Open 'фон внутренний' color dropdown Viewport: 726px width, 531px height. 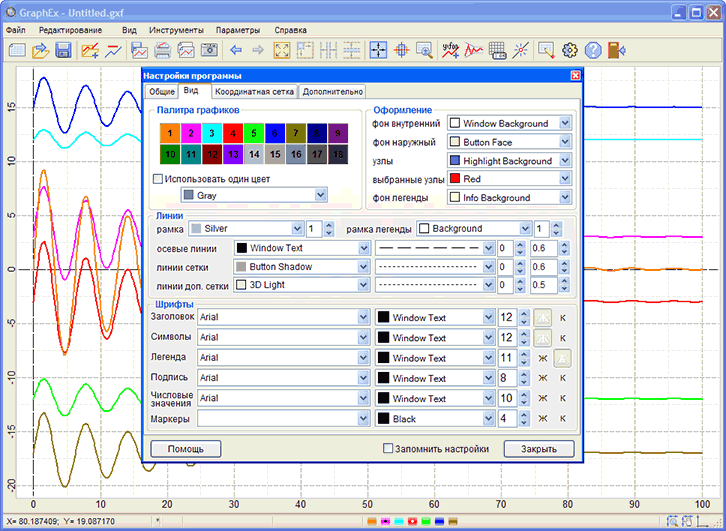[565, 123]
